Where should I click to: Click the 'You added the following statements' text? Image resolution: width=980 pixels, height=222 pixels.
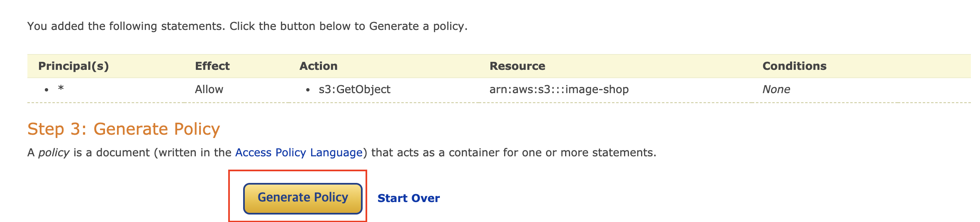(x=125, y=26)
